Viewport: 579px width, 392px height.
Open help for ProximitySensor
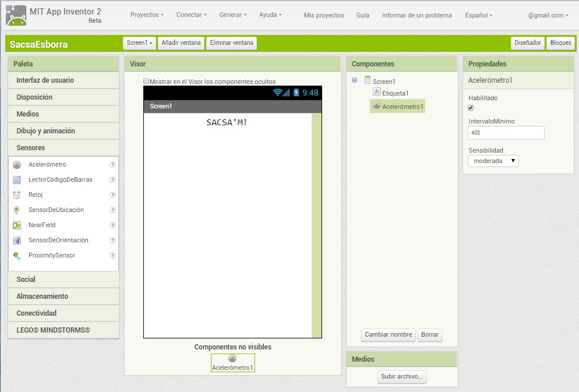click(112, 256)
